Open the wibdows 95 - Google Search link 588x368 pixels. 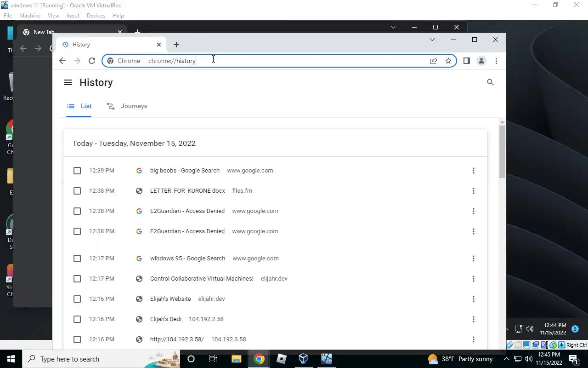pos(187,259)
